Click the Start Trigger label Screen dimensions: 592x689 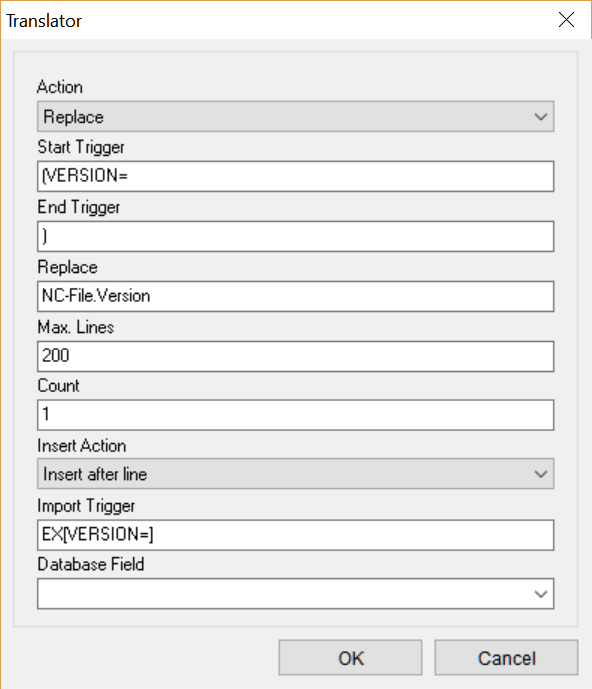81,147
